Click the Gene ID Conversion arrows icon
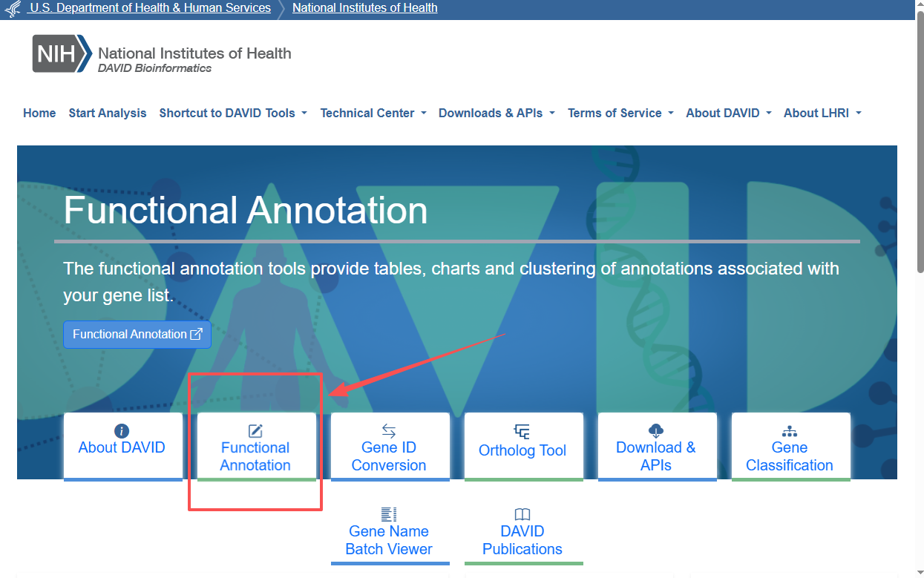The image size is (924, 578). click(389, 431)
